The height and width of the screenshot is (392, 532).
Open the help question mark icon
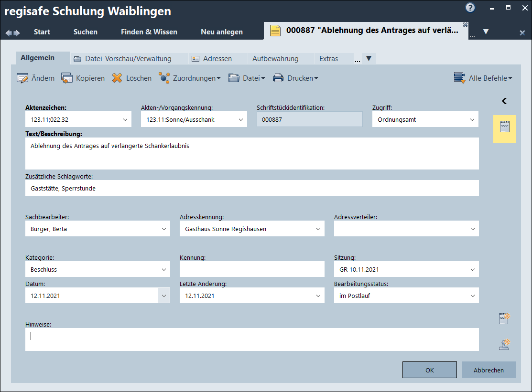[x=470, y=8]
